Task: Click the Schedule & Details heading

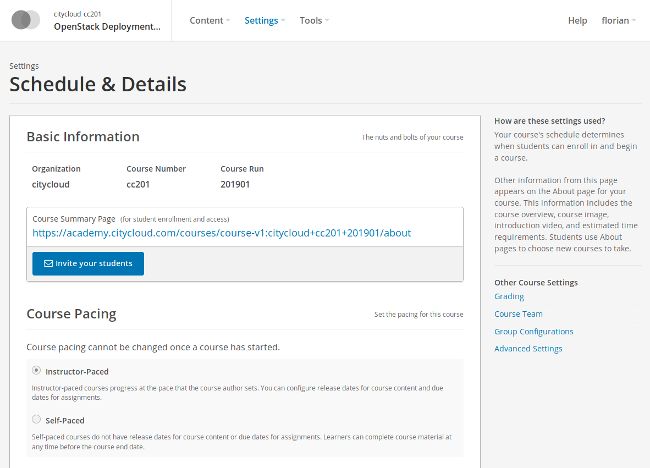Action: click(x=98, y=84)
